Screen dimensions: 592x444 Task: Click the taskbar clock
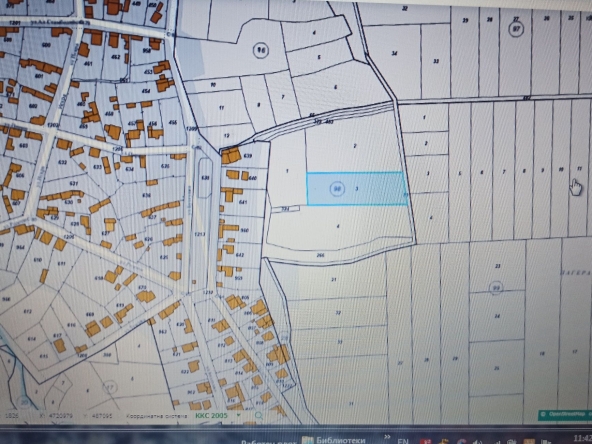pyautogui.click(x=584, y=439)
